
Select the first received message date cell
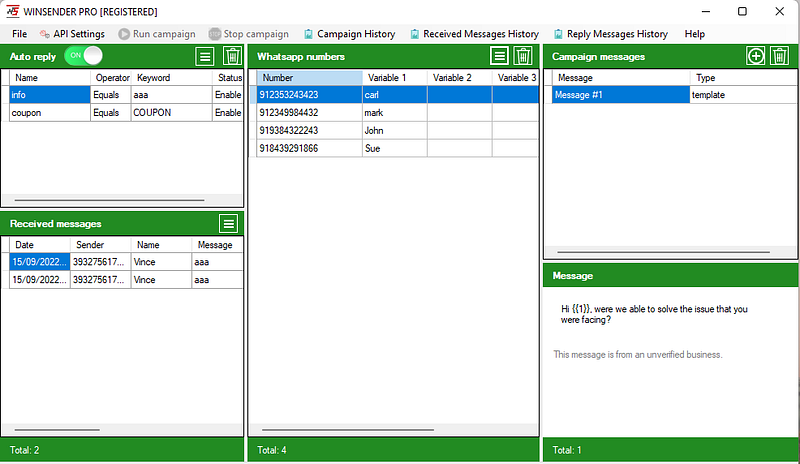[39, 262]
